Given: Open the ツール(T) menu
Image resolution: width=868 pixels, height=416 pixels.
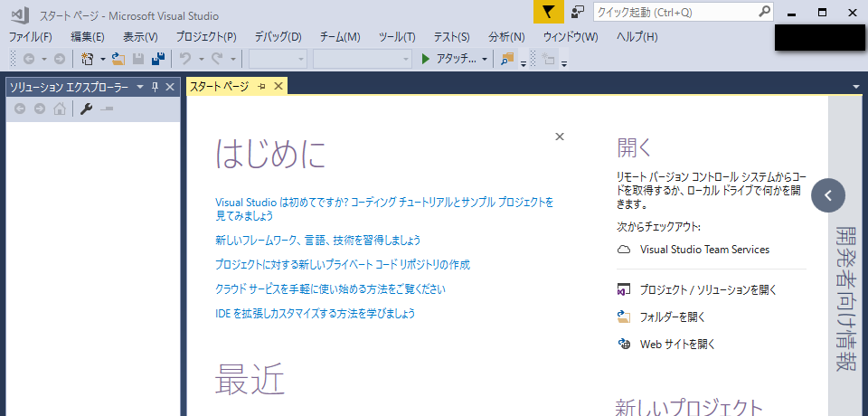Looking at the screenshot, I should pyautogui.click(x=397, y=37).
